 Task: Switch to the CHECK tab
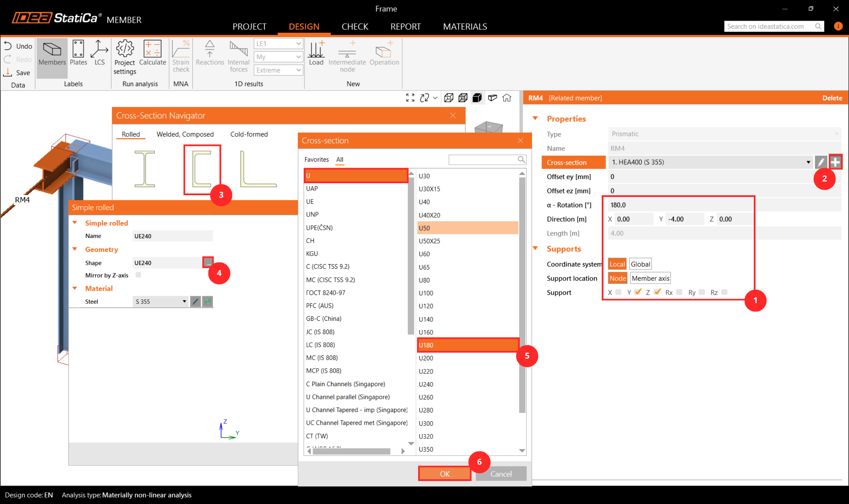355,27
